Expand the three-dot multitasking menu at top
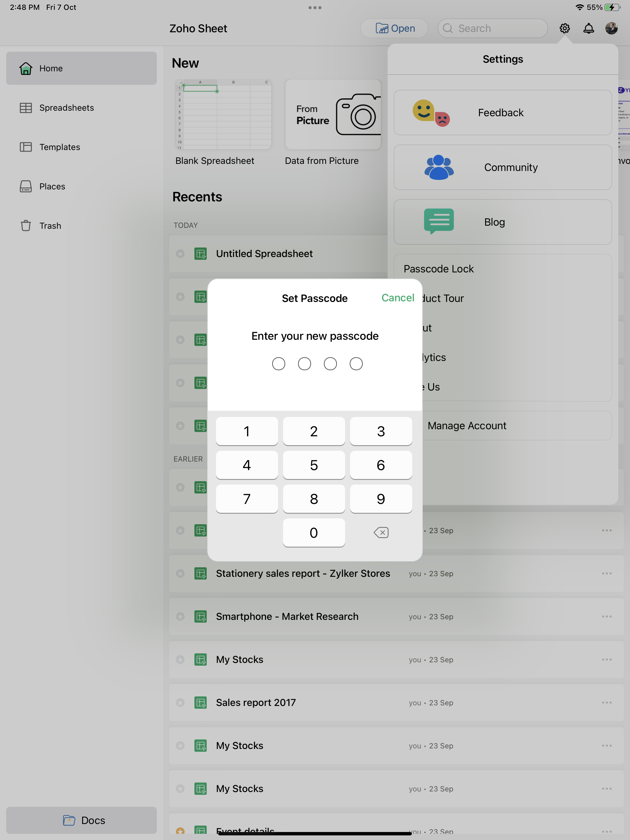Viewport: 630px width, 840px height. pyautogui.click(x=315, y=8)
